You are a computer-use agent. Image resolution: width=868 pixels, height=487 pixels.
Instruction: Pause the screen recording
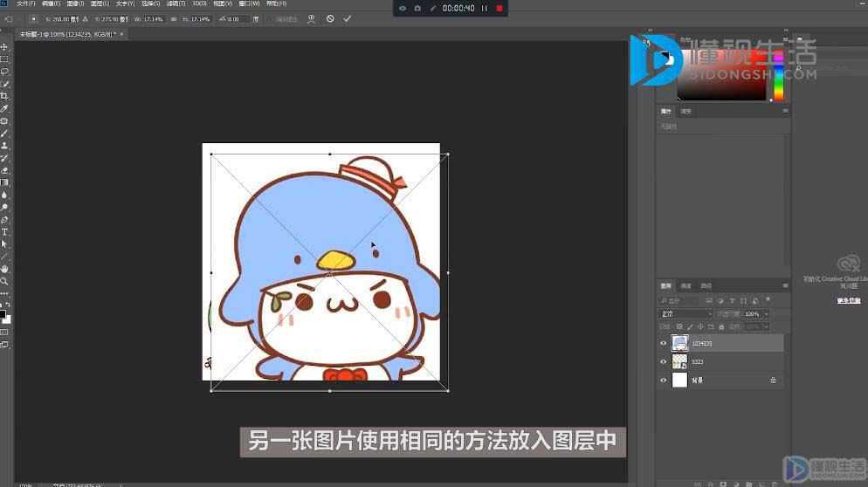pyautogui.click(x=485, y=9)
